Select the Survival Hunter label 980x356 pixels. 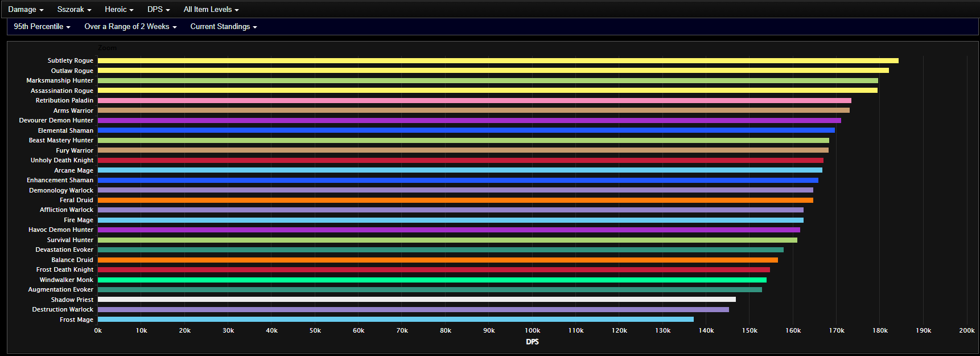tap(70, 240)
